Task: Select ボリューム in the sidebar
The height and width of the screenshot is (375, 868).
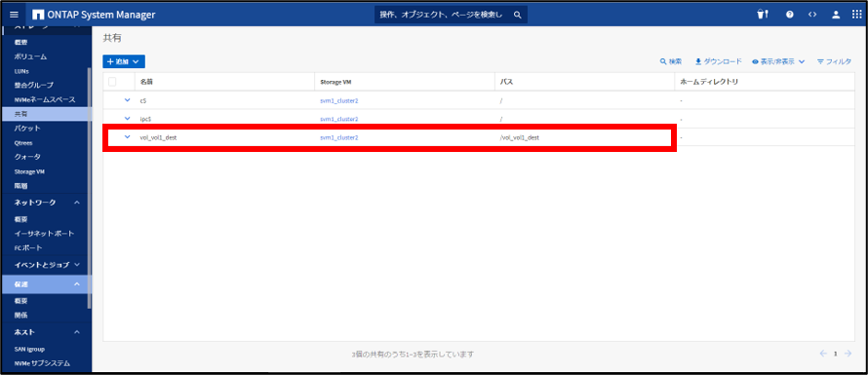Action: click(x=30, y=56)
